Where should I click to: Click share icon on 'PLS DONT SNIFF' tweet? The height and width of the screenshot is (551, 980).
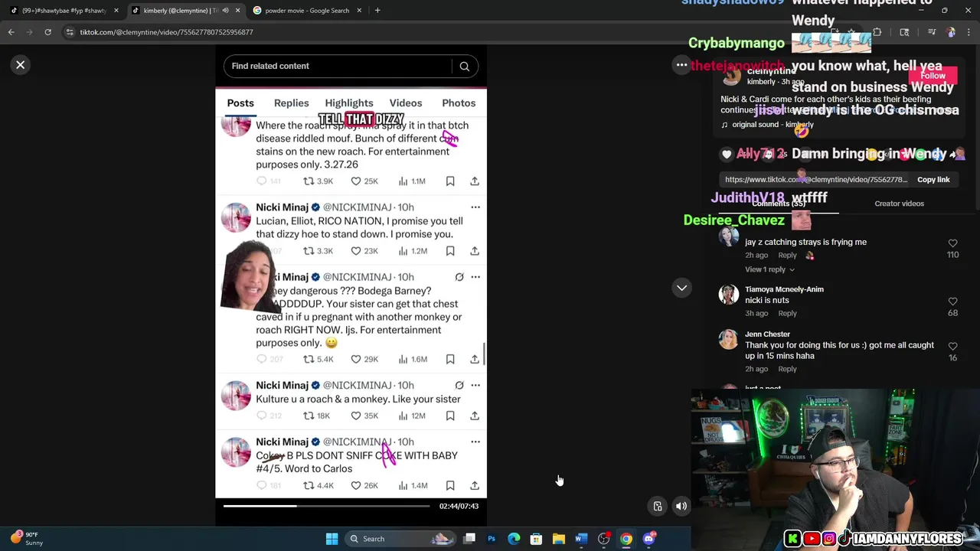(x=475, y=485)
